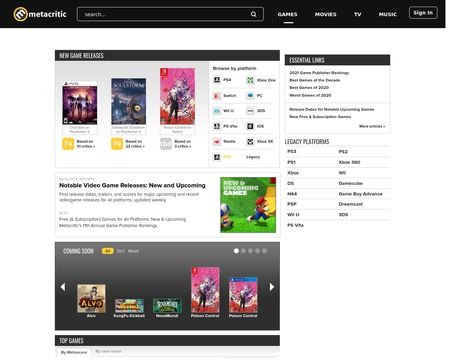450x360 pixels.
Task: Open Release Dates for Notable Upcoming Games link
Action: (332, 109)
